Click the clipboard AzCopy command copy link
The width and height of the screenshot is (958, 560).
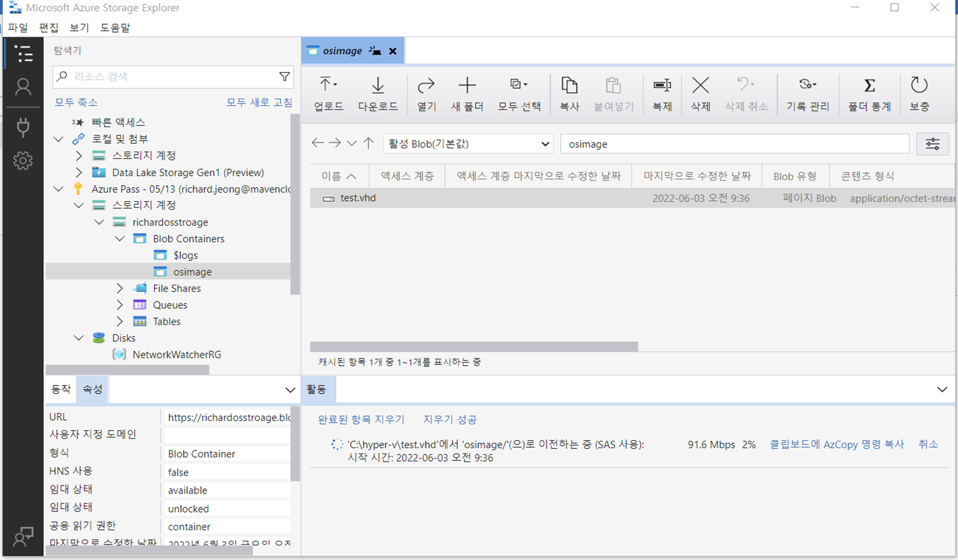836,445
